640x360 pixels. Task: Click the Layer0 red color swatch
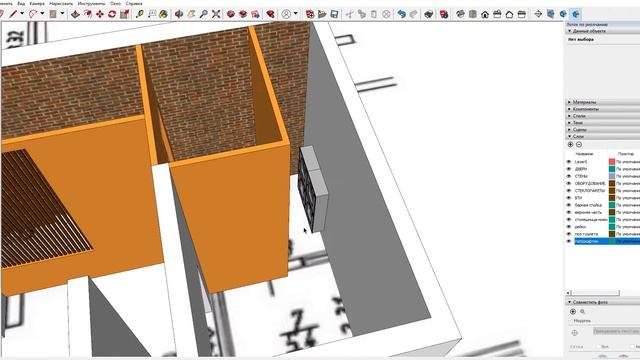[612, 162]
